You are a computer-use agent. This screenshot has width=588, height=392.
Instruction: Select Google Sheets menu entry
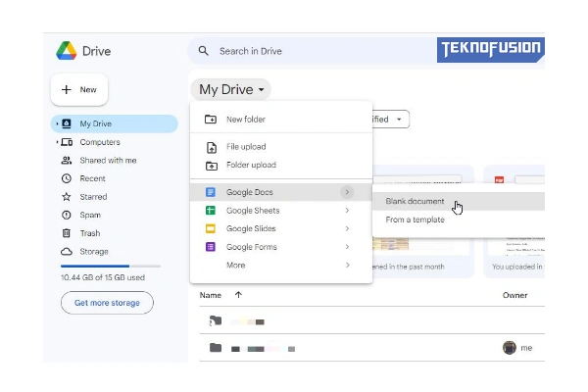pos(281,211)
